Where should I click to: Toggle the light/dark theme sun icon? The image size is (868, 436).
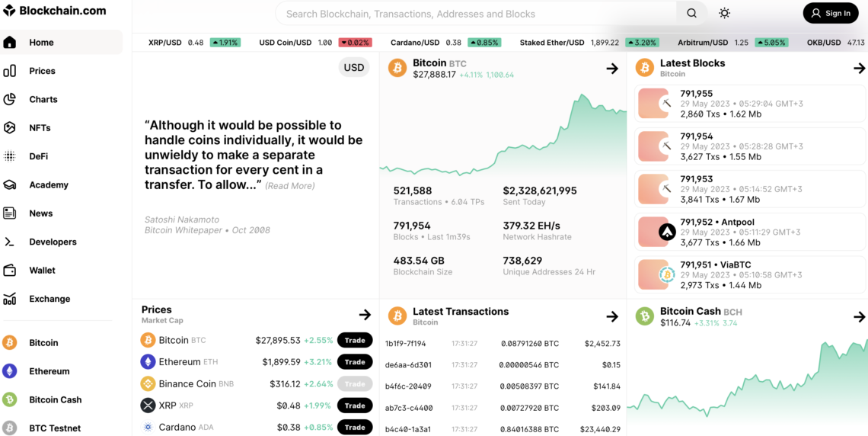coord(724,13)
